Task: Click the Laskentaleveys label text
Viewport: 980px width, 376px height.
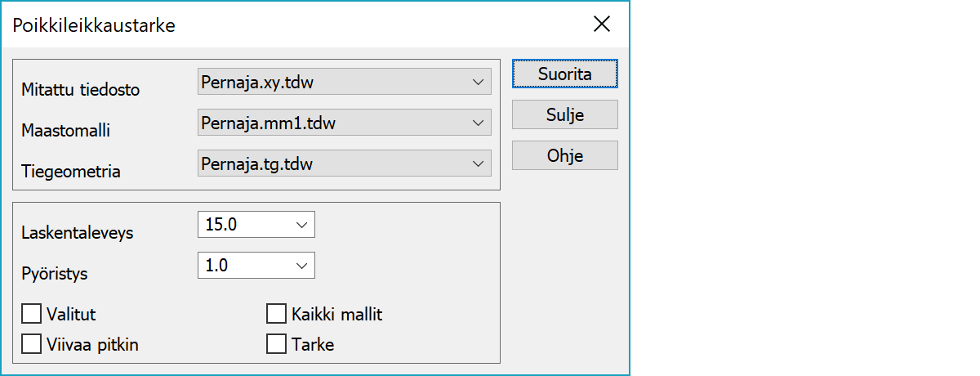Action: [78, 233]
